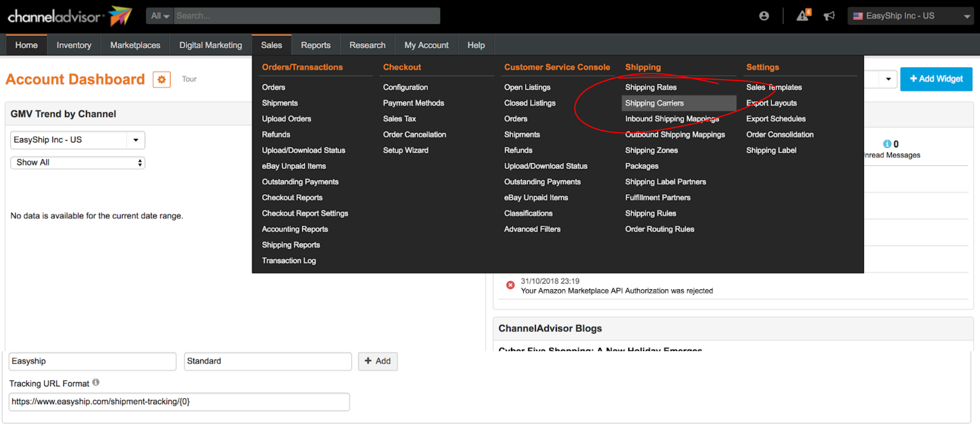Open the user profile icon
980x428 pixels.
764,16
